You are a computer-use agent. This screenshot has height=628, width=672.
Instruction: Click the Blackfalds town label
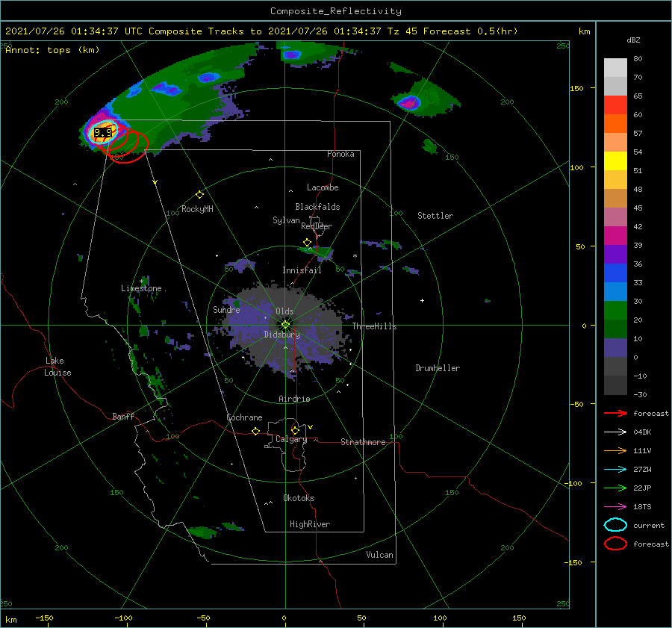click(x=317, y=207)
